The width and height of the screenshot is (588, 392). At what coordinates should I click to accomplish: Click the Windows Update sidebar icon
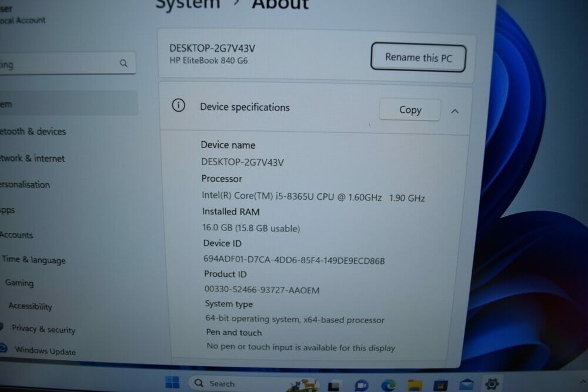click(4, 348)
